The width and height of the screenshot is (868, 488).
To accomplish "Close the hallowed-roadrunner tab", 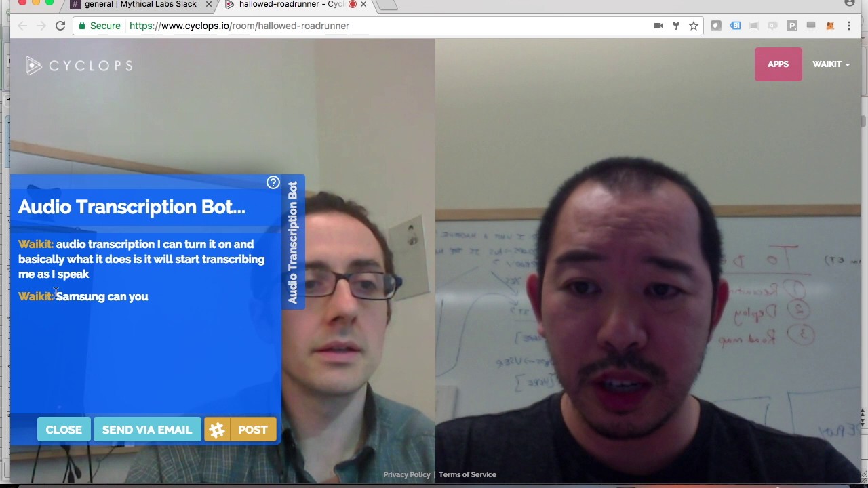I will [x=363, y=4].
